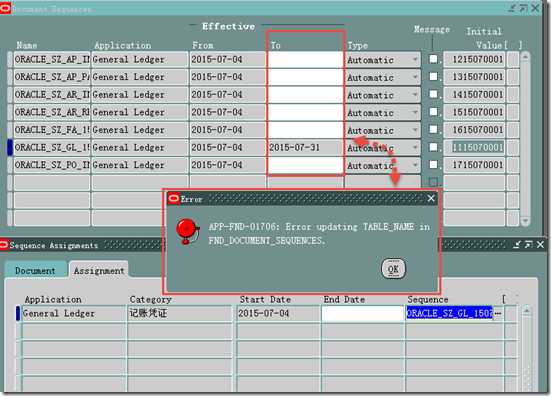Image resolution: width=551 pixels, height=396 pixels.
Task: Click Initial Value 1415070001
Action: pos(474,95)
